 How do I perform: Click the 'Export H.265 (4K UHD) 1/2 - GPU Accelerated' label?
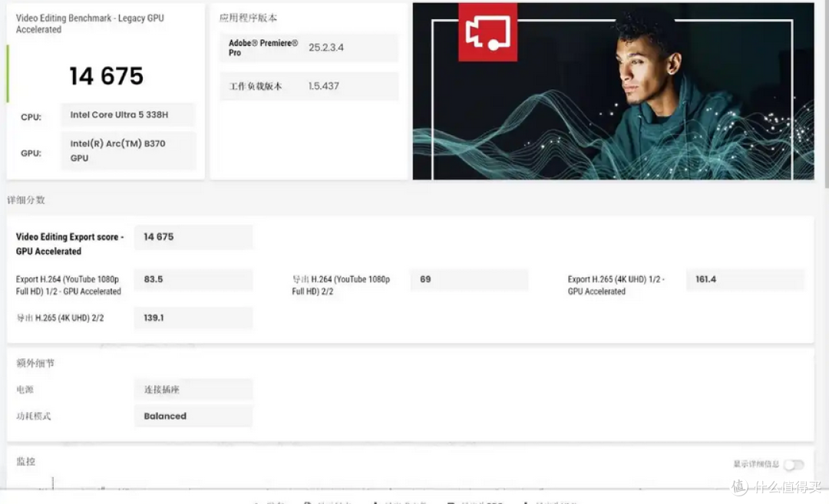pos(616,285)
